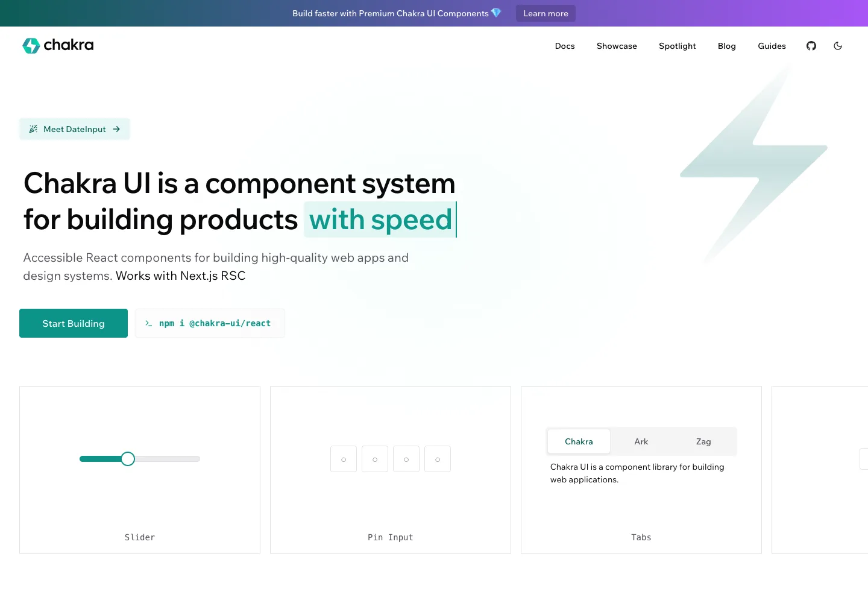
Task: Click the Learn more banner button
Action: (546, 13)
